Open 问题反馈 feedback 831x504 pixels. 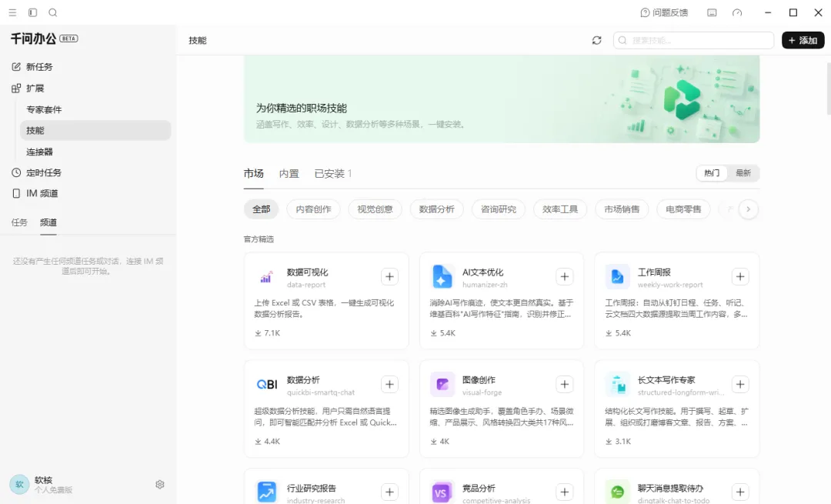664,13
